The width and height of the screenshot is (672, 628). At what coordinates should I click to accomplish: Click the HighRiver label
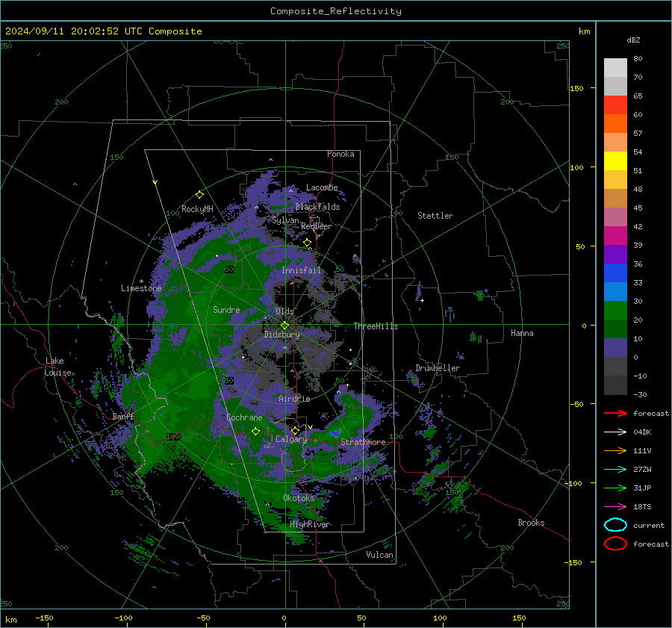[x=310, y=524]
